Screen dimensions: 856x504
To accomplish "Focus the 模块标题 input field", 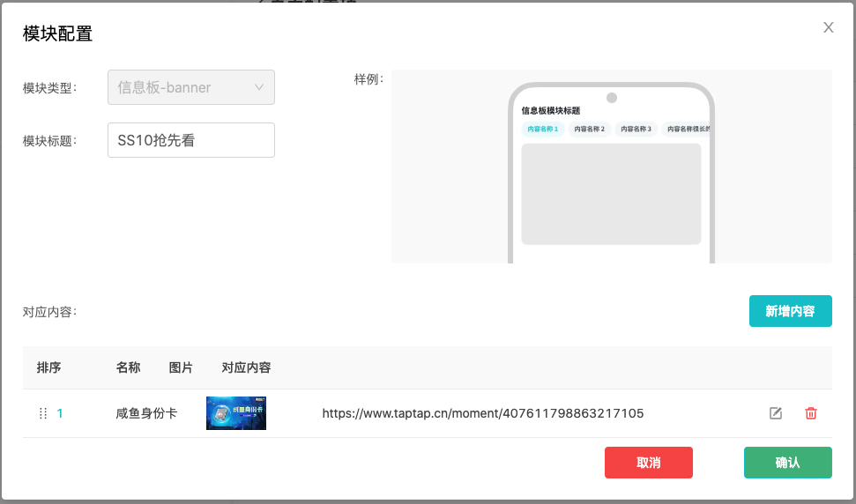I will tap(190, 140).
